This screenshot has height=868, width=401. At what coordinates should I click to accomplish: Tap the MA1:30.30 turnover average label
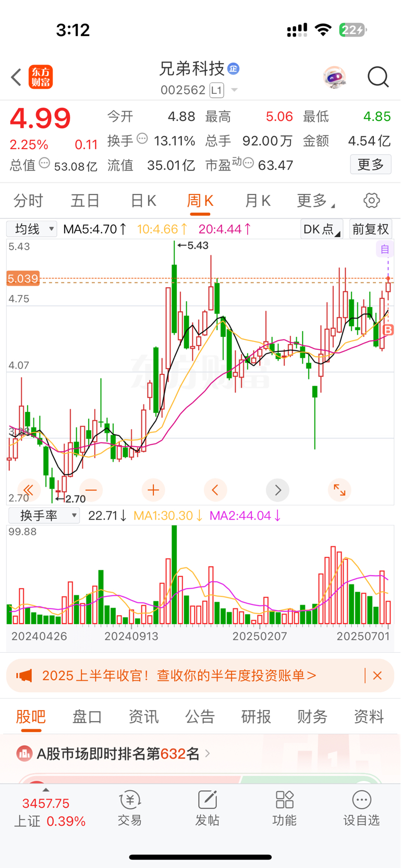pyautogui.click(x=168, y=516)
